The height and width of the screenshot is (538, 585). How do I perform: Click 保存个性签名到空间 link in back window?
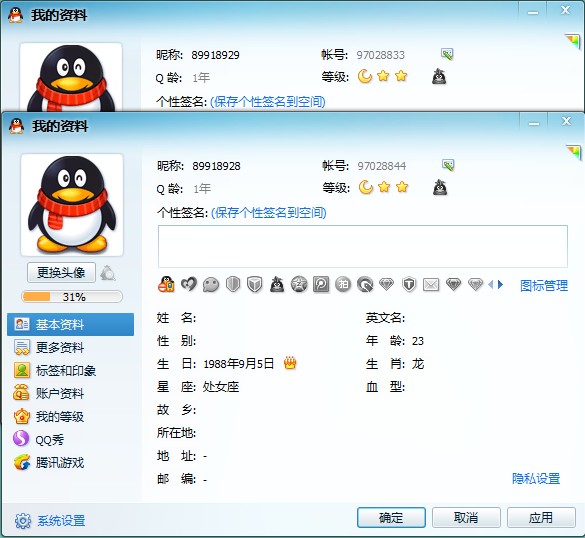268,102
